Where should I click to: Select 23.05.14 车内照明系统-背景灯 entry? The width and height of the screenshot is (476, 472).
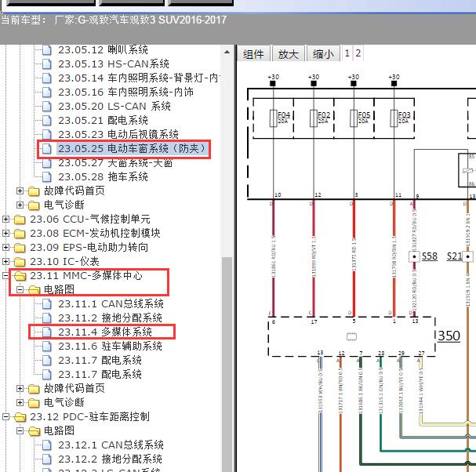(x=139, y=78)
